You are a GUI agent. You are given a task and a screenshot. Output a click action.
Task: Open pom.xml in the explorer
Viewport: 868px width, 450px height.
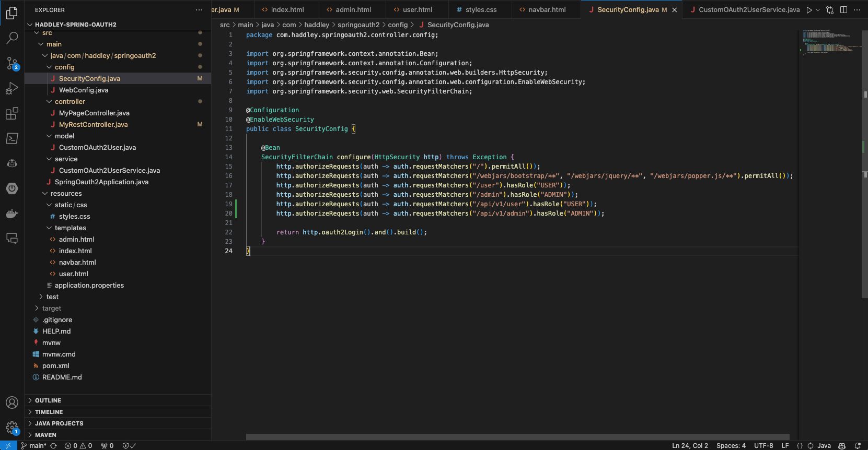click(56, 366)
